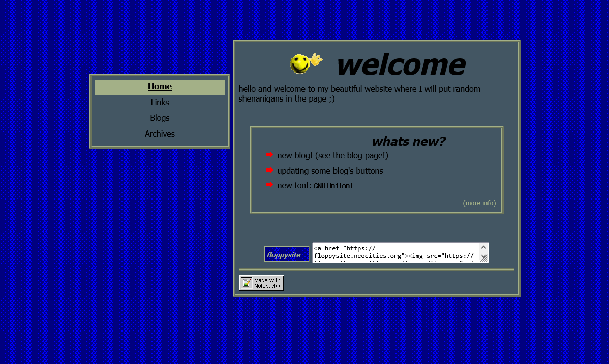Follow the (more info) link

(x=479, y=203)
